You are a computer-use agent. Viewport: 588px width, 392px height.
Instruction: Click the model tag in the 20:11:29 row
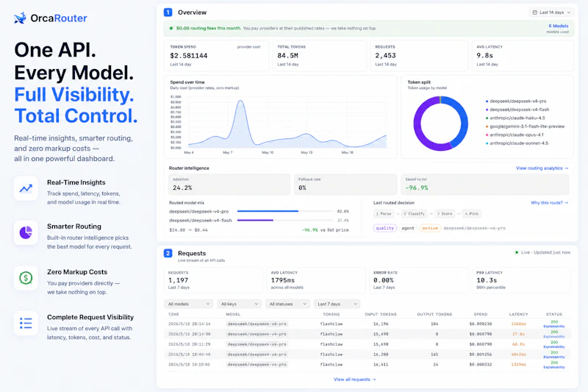[x=257, y=344]
